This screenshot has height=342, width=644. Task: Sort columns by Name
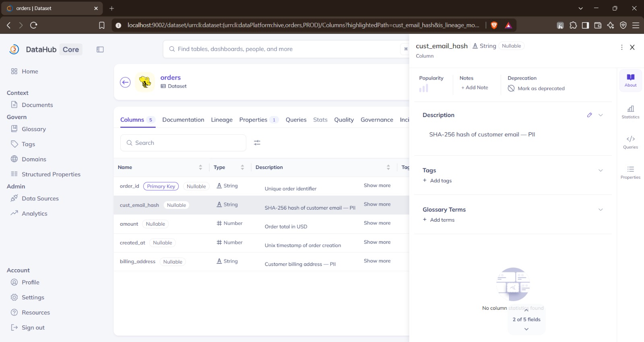tap(200, 167)
